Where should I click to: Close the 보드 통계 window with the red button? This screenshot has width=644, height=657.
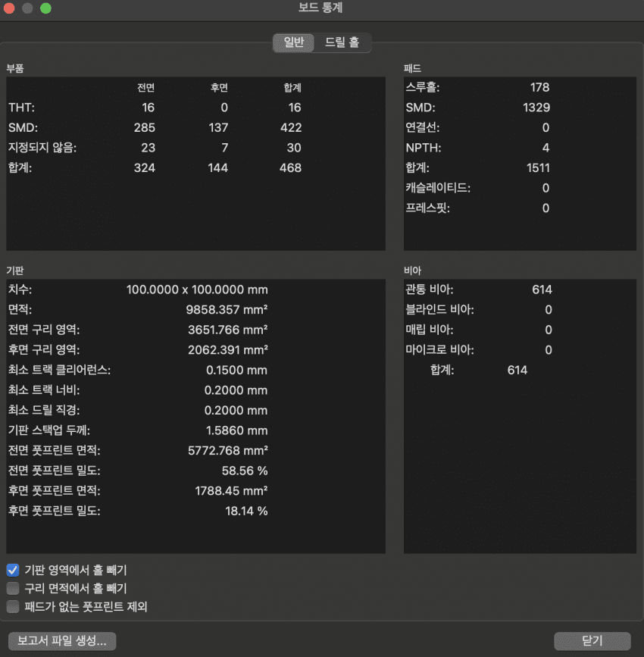pos(9,8)
